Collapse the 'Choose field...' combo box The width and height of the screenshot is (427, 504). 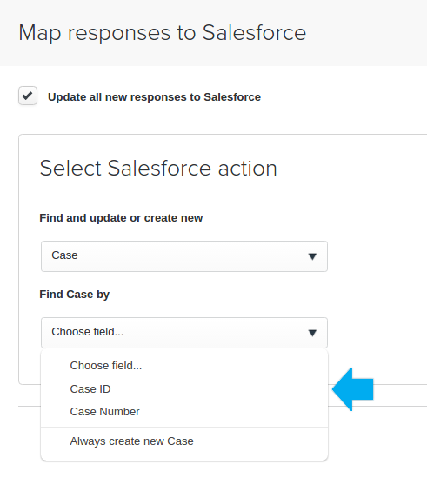pyautogui.click(x=184, y=333)
